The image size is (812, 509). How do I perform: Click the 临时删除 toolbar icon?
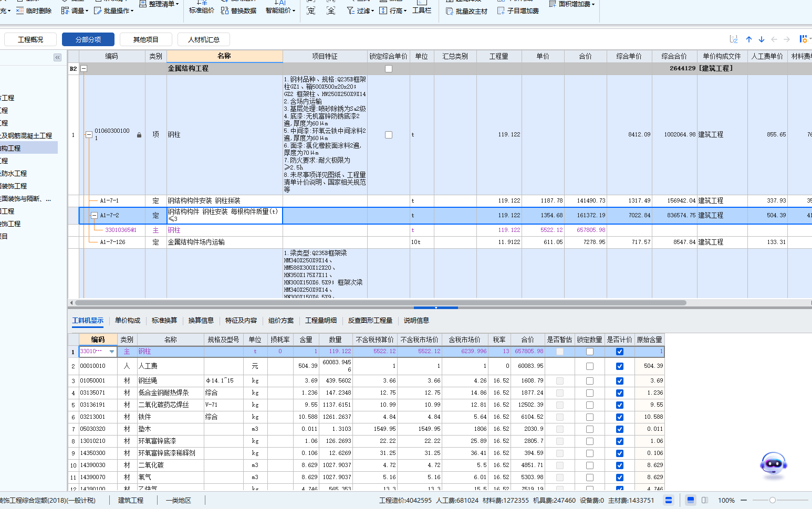(x=20, y=10)
